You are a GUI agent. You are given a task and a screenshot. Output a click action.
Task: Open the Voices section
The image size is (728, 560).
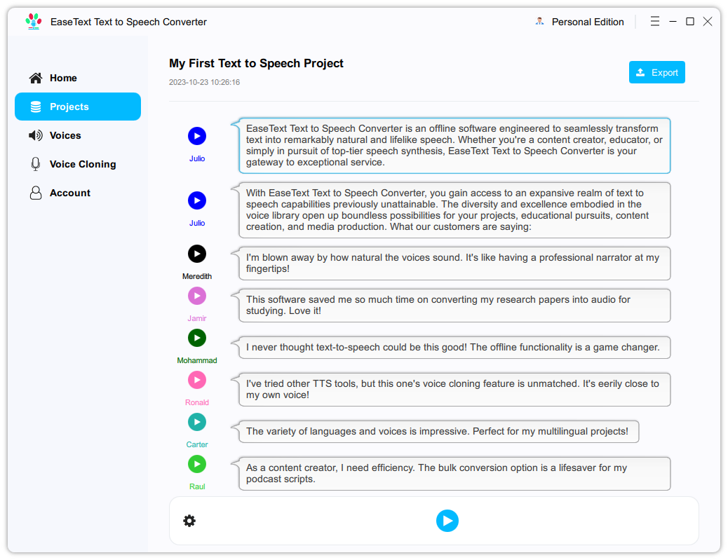click(65, 135)
